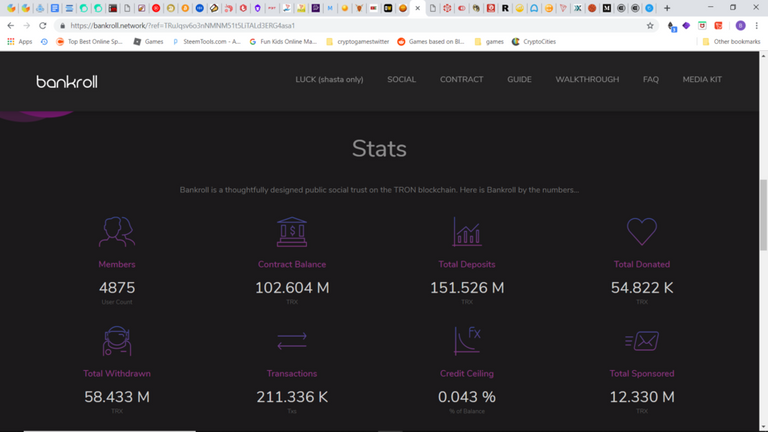Screen dimensions: 768x432
Task: Select the 151.526 M deposits value
Action: 467,288
